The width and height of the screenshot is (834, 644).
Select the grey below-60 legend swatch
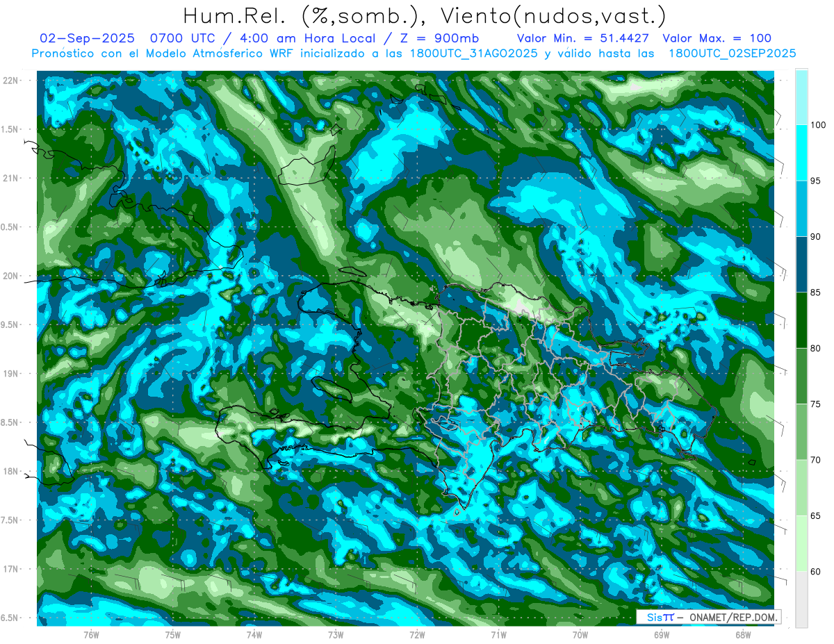[x=801, y=600]
